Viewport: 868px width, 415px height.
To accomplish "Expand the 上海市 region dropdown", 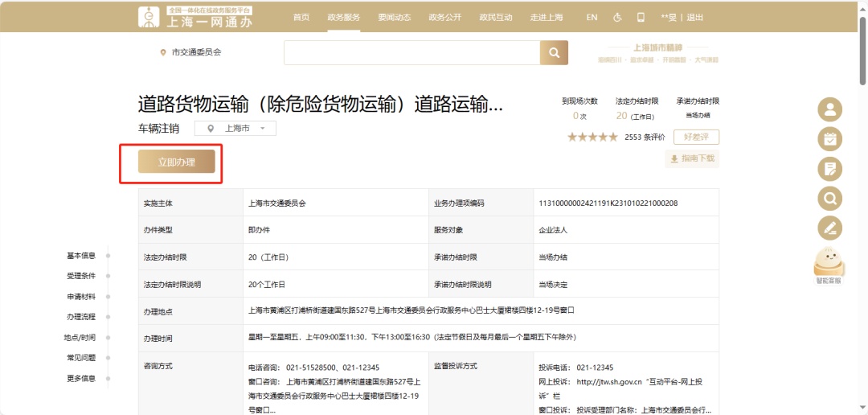I will point(240,129).
